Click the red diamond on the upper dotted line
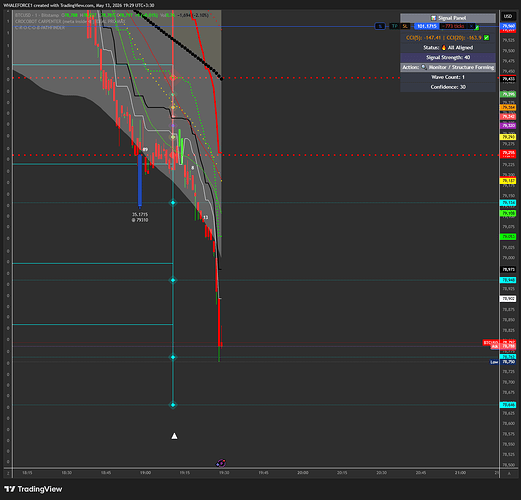 (173, 78)
